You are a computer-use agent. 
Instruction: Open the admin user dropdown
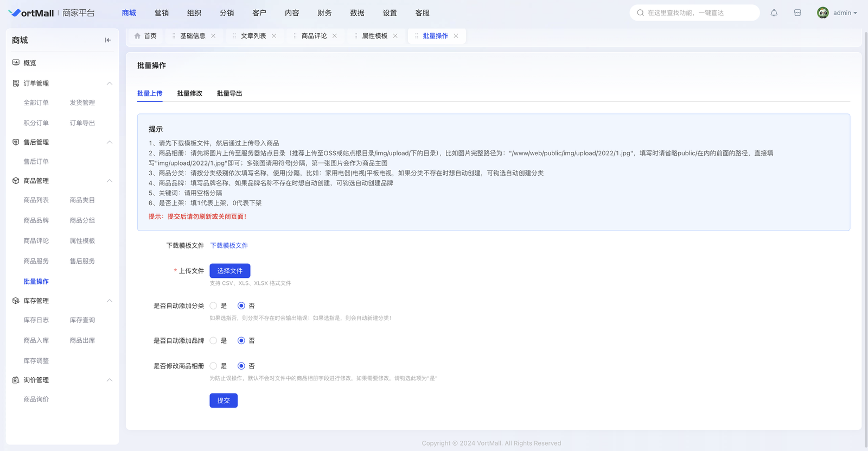point(845,13)
